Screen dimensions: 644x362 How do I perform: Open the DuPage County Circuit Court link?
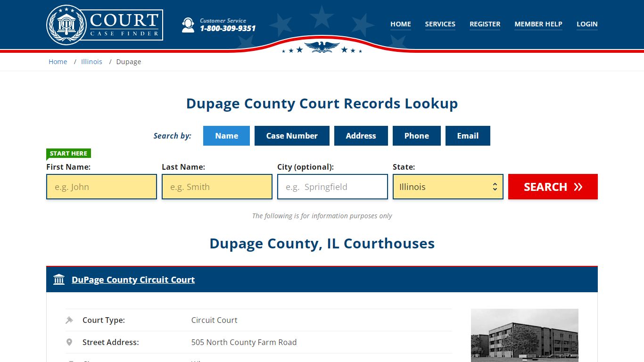coord(133,280)
